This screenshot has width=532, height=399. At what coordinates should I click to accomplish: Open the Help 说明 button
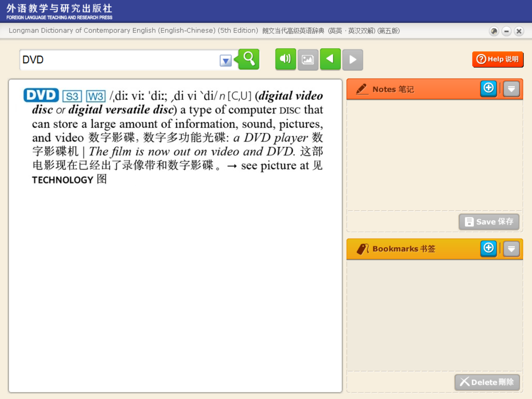pyautogui.click(x=498, y=59)
